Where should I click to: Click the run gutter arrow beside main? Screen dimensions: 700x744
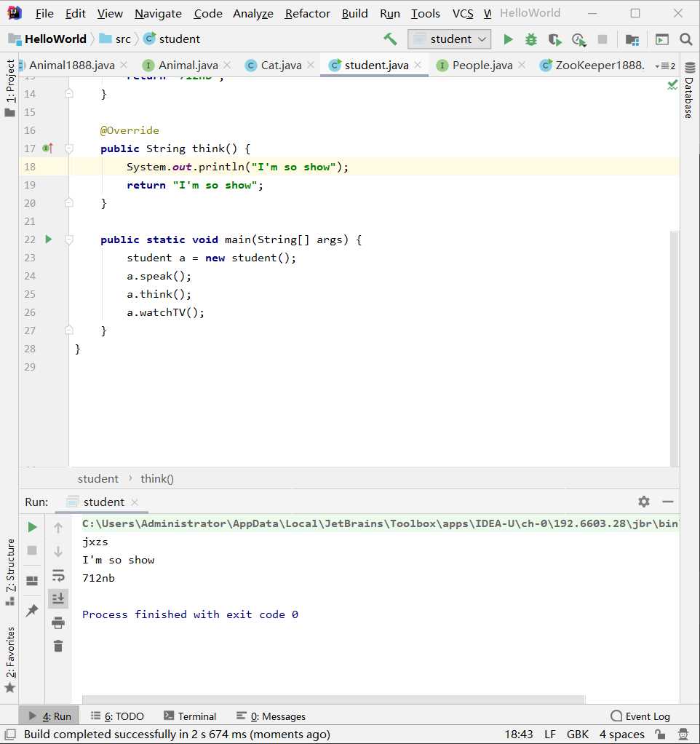click(48, 239)
